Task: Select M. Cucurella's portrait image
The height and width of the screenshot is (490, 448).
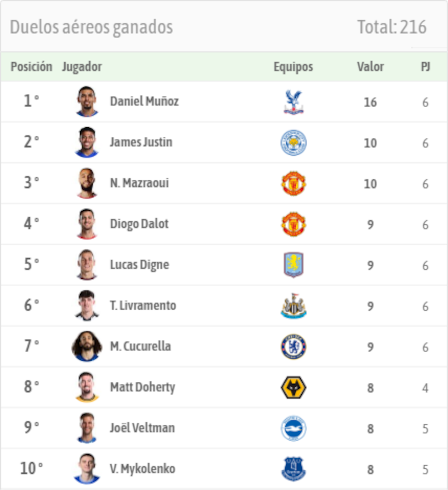Action: tap(86, 346)
